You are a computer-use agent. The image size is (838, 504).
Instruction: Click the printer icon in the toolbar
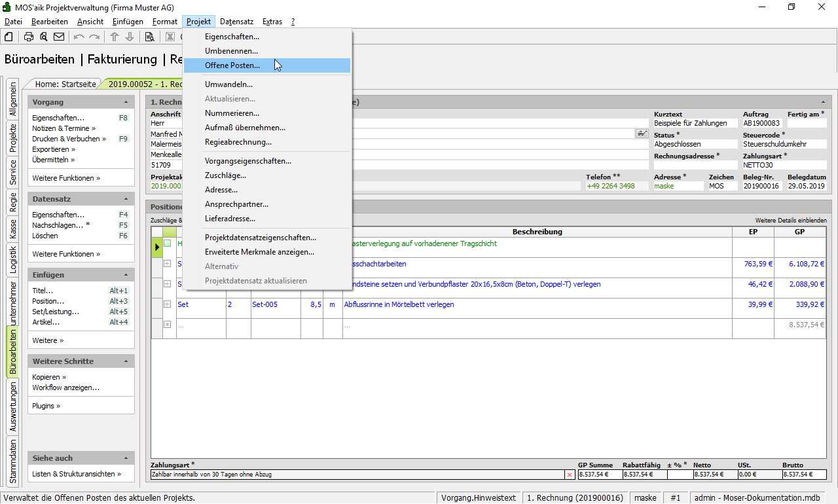point(29,37)
